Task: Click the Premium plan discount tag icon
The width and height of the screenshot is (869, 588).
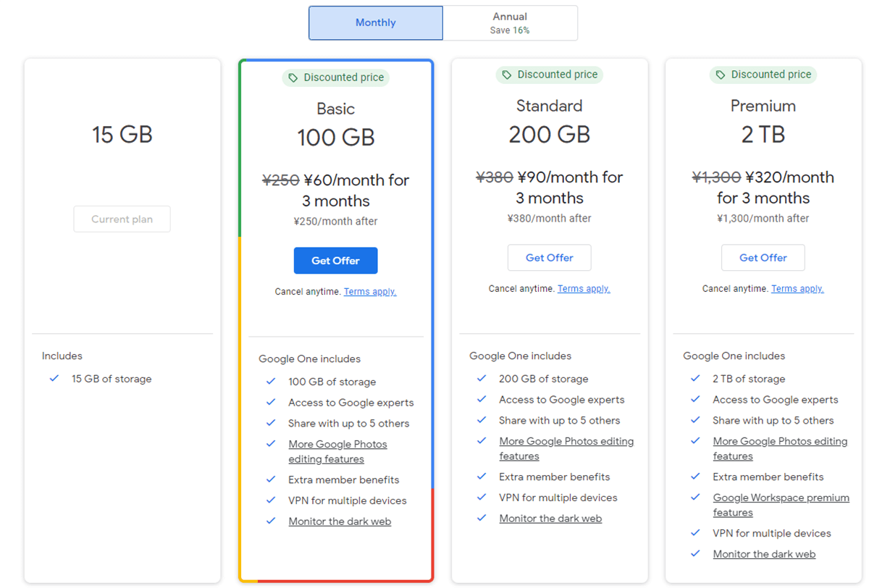Action: pos(721,75)
